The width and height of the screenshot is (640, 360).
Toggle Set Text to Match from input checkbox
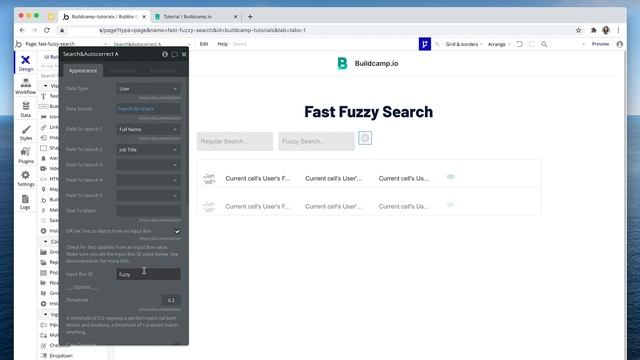point(177,231)
